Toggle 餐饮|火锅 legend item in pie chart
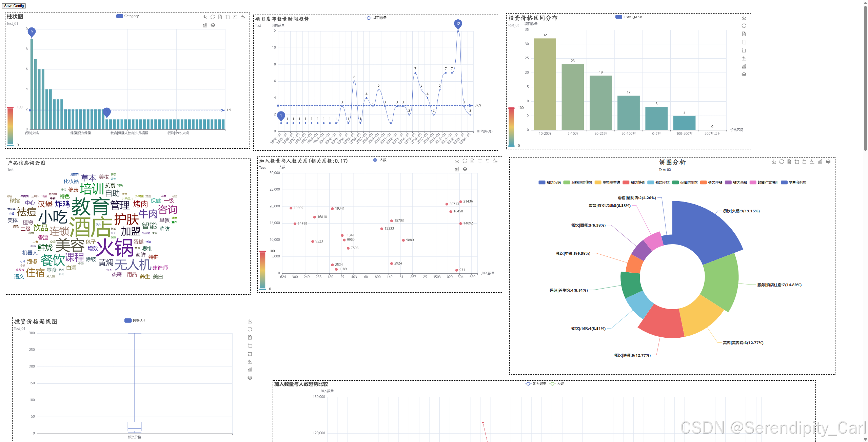This screenshot has height=442, width=868. pyautogui.click(x=549, y=183)
